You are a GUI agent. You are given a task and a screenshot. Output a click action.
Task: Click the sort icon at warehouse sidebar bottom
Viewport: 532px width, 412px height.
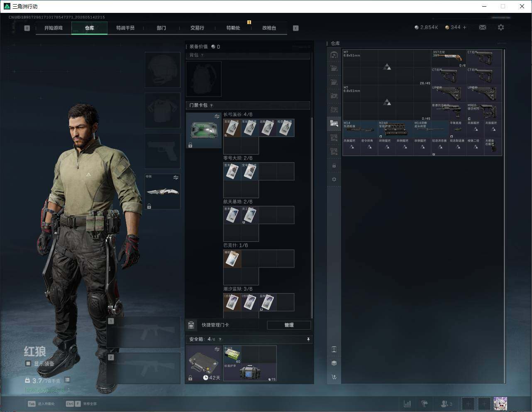click(x=334, y=377)
